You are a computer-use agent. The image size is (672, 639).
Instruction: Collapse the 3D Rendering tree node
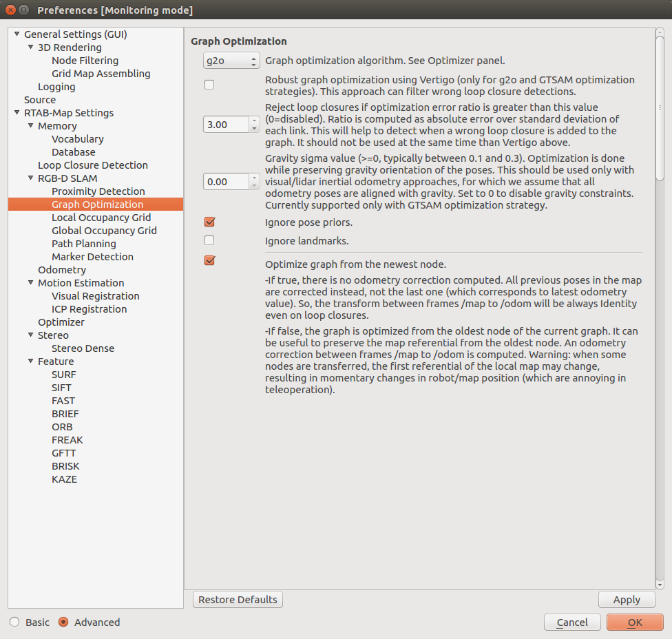(30, 47)
